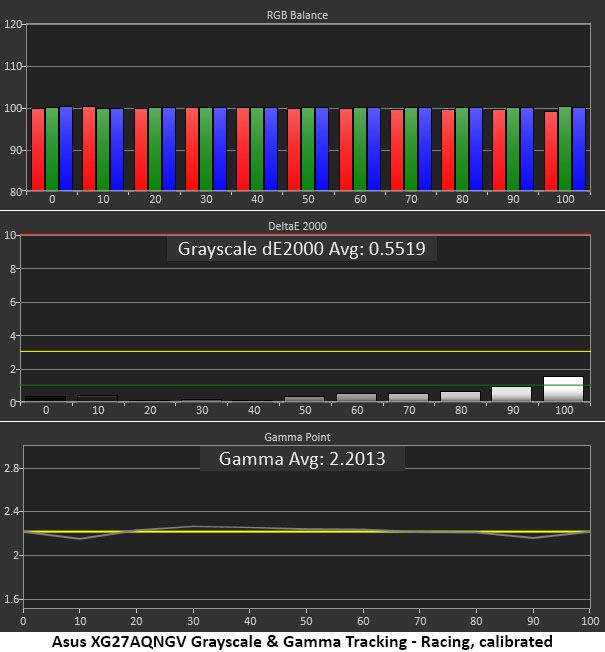
Task: Click the yellow target line in Gamma chart
Action: point(306,532)
